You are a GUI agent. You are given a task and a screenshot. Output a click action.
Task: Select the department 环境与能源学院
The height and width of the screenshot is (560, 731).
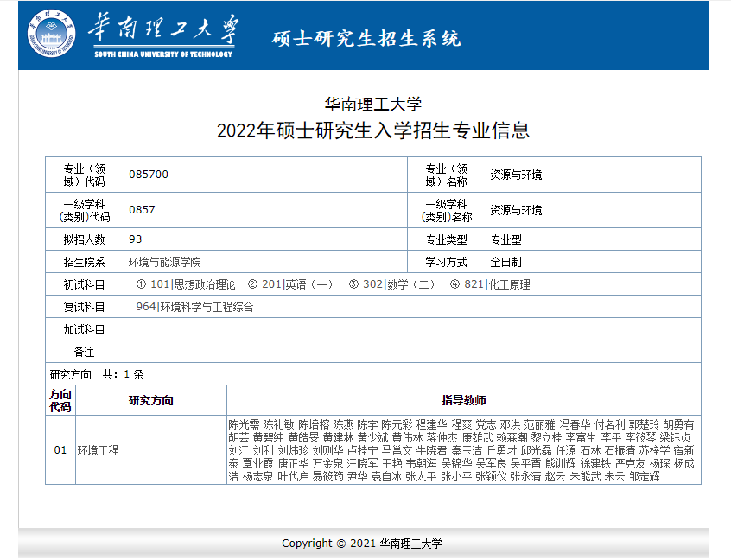(164, 262)
